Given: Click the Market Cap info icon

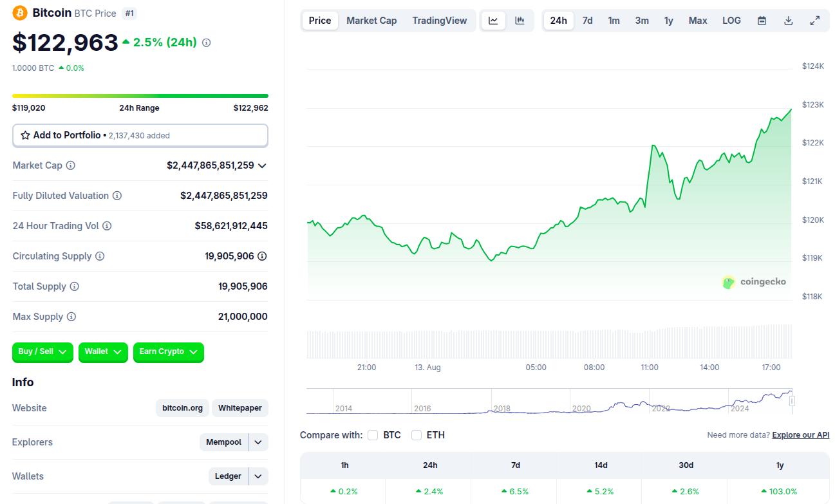Looking at the screenshot, I should 71,165.
